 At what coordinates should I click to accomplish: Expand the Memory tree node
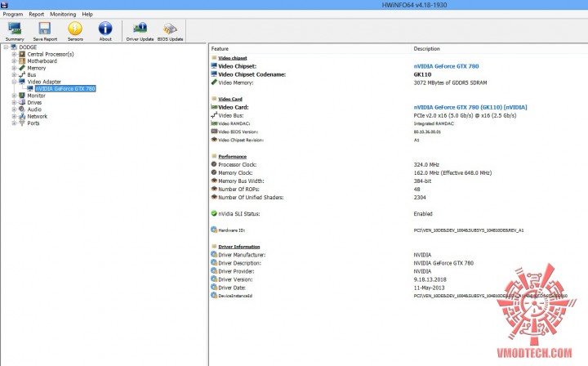pos(14,69)
